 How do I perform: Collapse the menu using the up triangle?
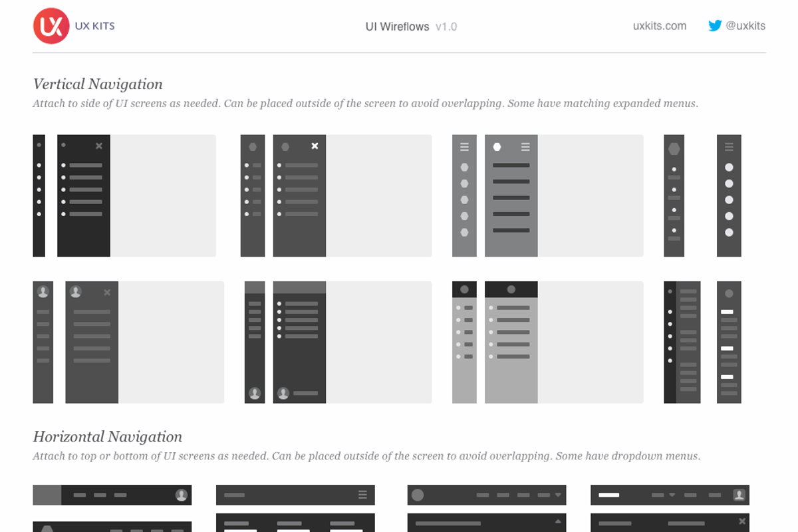click(x=557, y=521)
